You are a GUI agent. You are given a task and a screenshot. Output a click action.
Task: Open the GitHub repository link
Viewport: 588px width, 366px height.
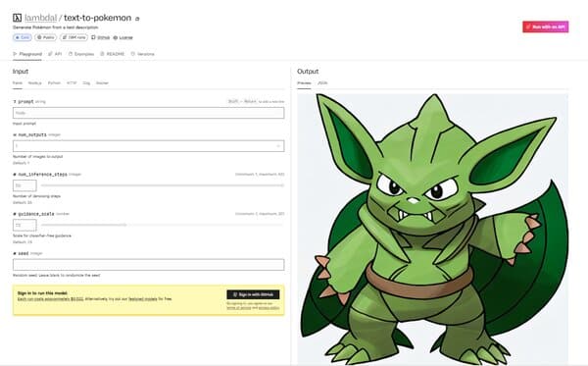click(x=101, y=37)
